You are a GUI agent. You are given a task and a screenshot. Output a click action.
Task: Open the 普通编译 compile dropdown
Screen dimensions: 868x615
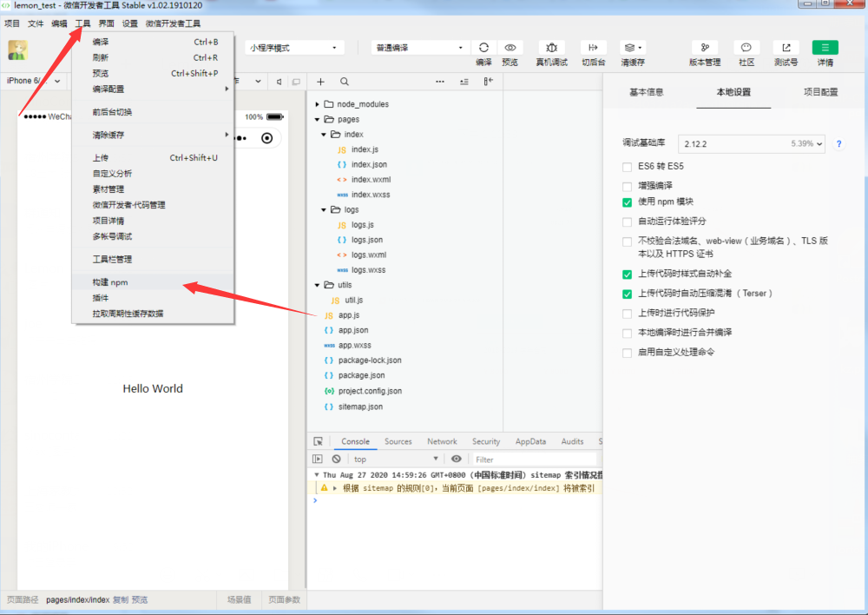pyautogui.click(x=419, y=48)
